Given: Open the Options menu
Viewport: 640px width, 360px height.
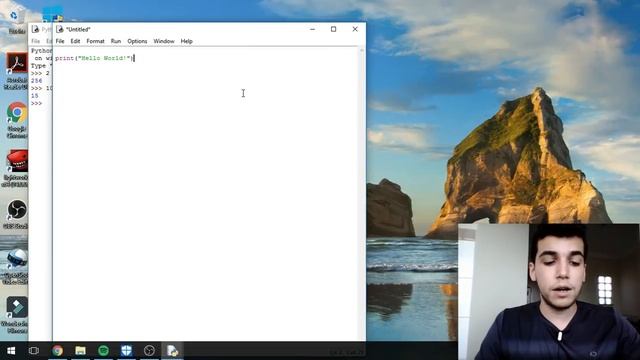Looking at the screenshot, I should (x=137, y=41).
